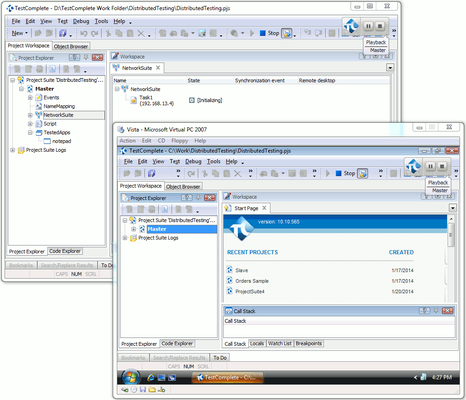
Task: Select Project Suite Logs in Virtual PC window
Action: (x=158, y=238)
